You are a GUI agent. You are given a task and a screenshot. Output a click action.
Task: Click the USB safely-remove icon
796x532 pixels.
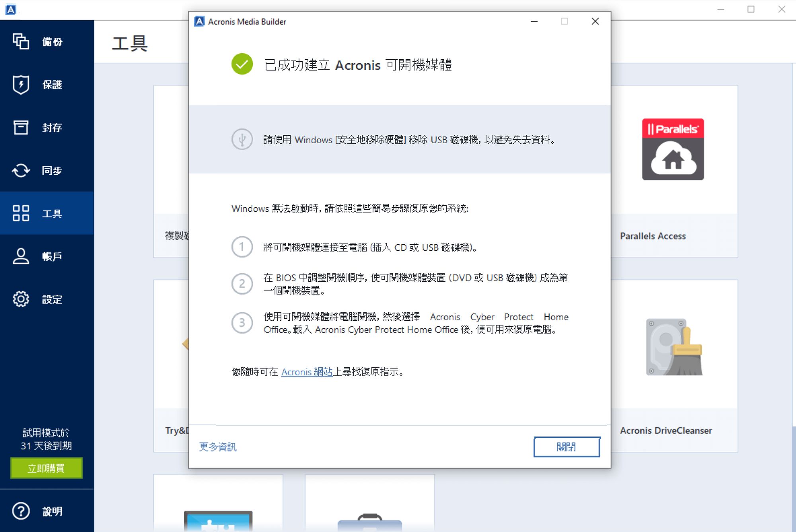click(242, 139)
